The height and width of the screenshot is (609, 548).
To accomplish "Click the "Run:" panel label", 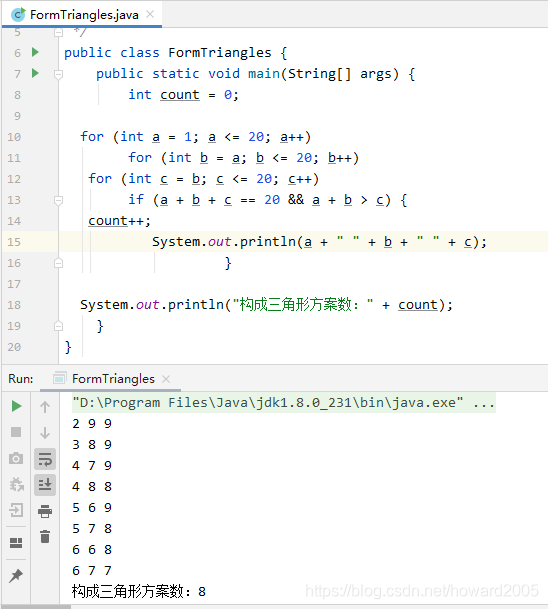I will pyautogui.click(x=21, y=379).
